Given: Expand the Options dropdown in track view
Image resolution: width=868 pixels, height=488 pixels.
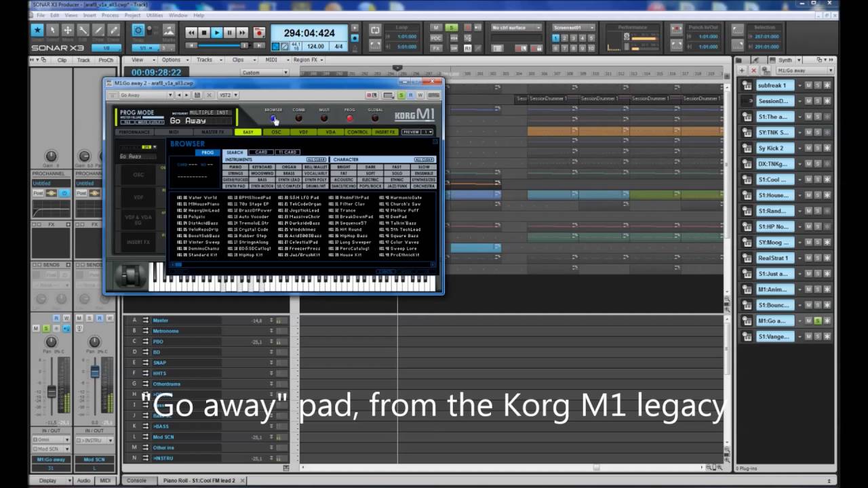Looking at the screenshot, I should click(x=173, y=60).
